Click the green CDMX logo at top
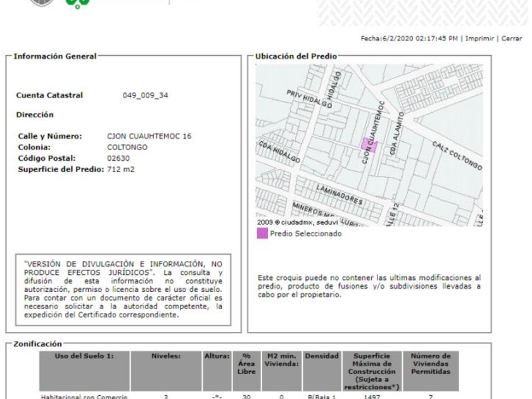Viewport: 532px width, 399px height. [77, 3]
